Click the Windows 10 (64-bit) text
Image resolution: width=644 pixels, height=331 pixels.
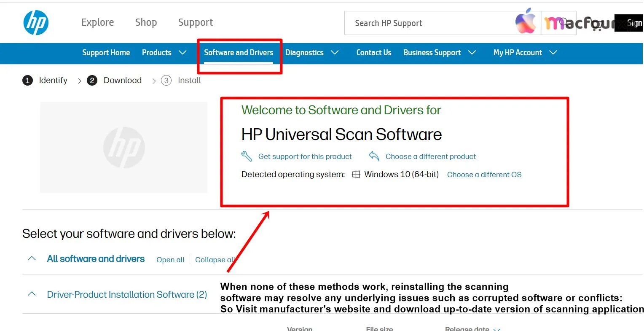[401, 175]
